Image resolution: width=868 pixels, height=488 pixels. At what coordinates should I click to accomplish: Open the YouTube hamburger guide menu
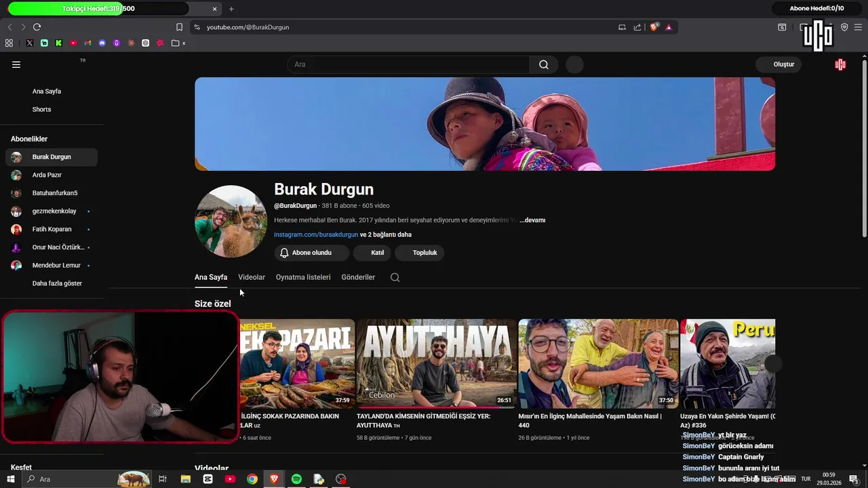click(16, 64)
